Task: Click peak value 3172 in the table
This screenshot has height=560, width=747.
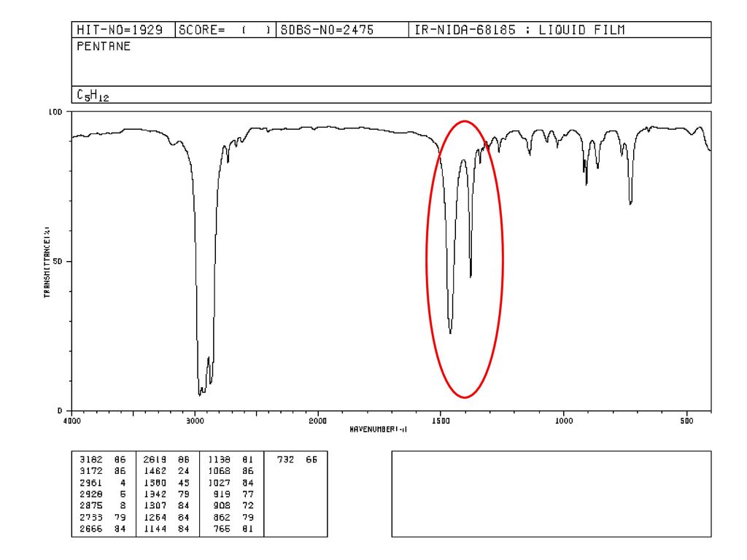Action: click(x=91, y=472)
